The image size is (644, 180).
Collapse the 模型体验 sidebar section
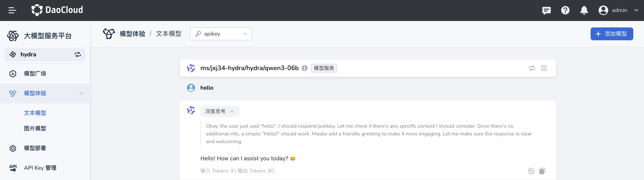[81, 93]
